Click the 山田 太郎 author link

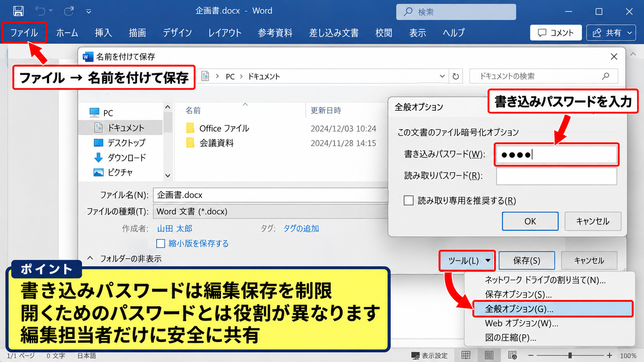[174, 229]
